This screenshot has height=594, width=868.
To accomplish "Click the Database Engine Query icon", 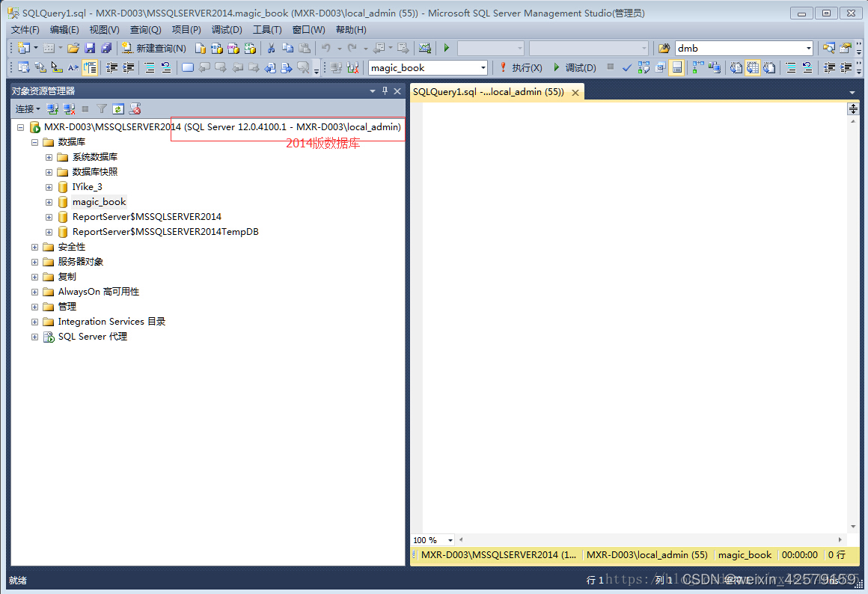I will coord(201,48).
